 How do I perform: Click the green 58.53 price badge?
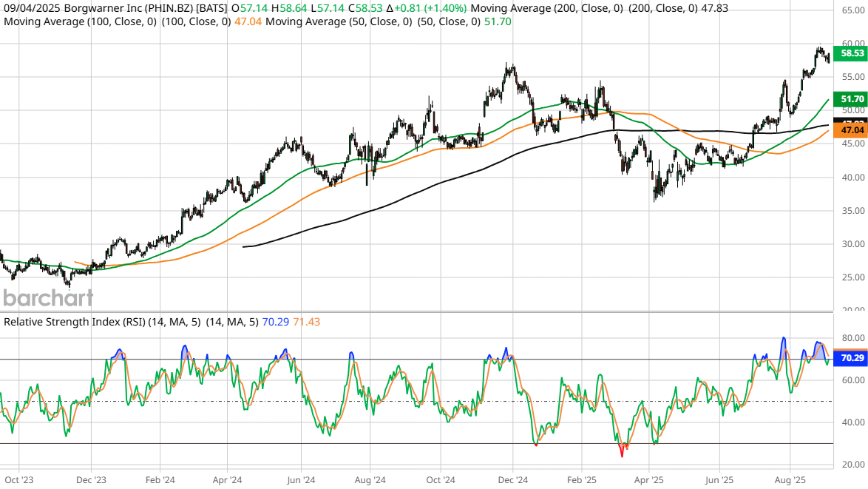tap(850, 53)
